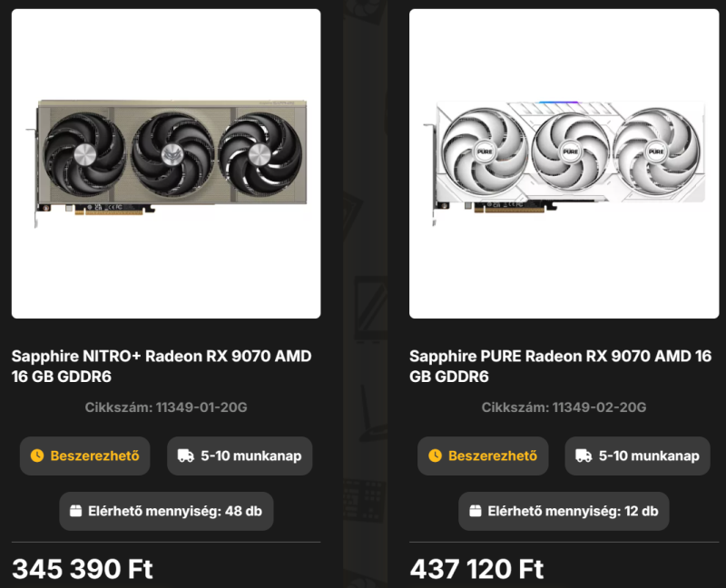Open the Sapphire NITRO+ RX 9070 product image
Viewport: 726px width, 588px height.
166,163
